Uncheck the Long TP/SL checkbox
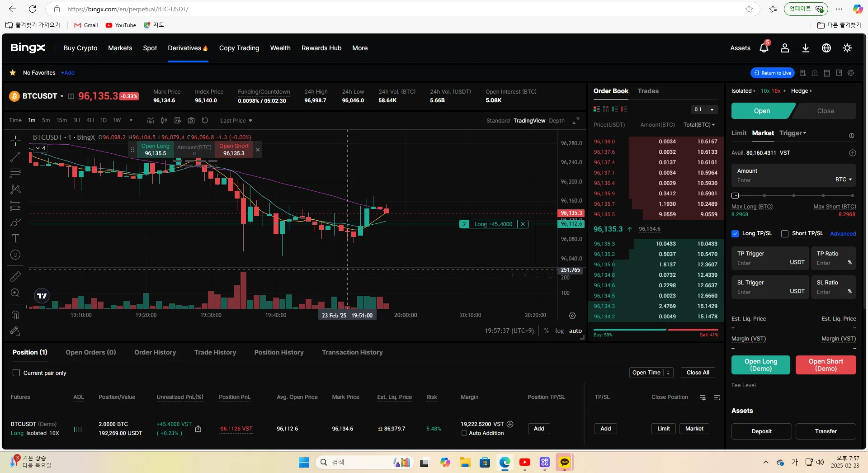This screenshot has width=868, height=473. pyautogui.click(x=735, y=234)
